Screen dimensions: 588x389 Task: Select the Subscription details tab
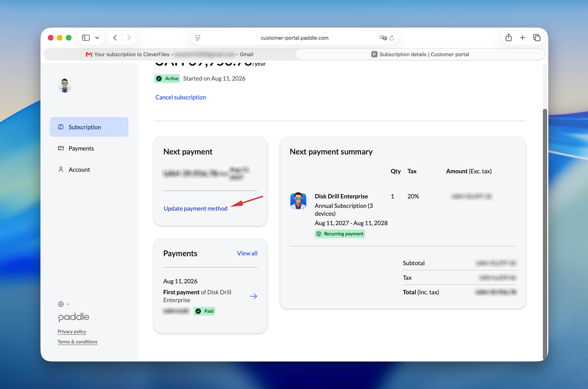coord(420,54)
